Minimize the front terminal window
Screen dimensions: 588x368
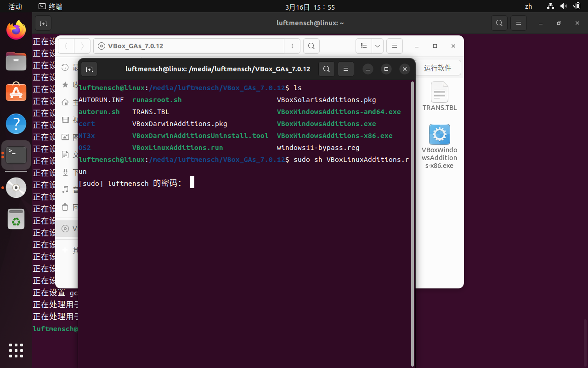368,69
